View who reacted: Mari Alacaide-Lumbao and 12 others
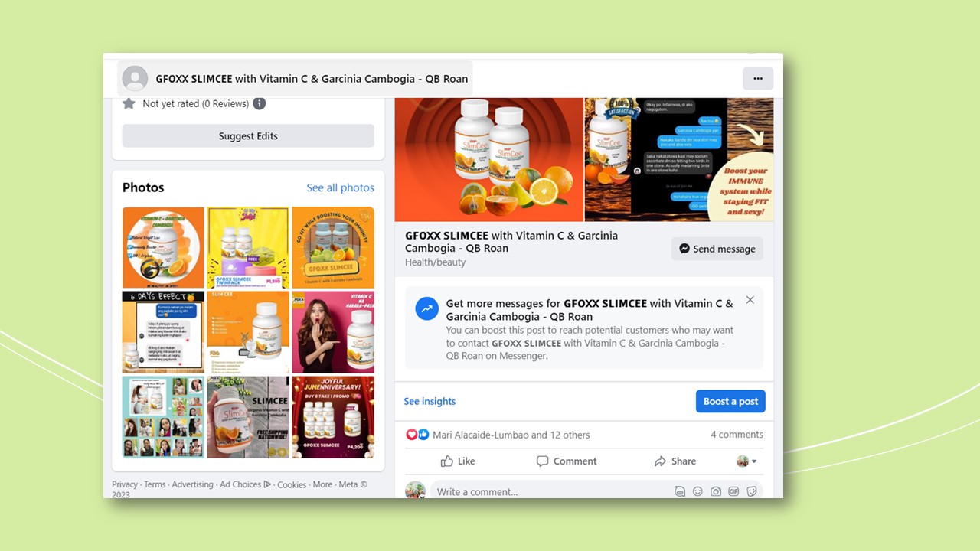This screenshot has height=551, width=980. tap(511, 435)
